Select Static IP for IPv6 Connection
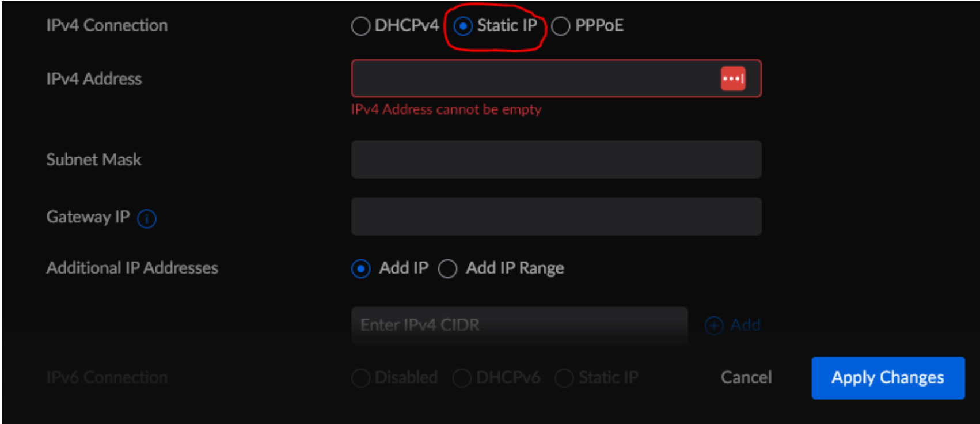This screenshot has width=980, height=424. tap(564, 378)
